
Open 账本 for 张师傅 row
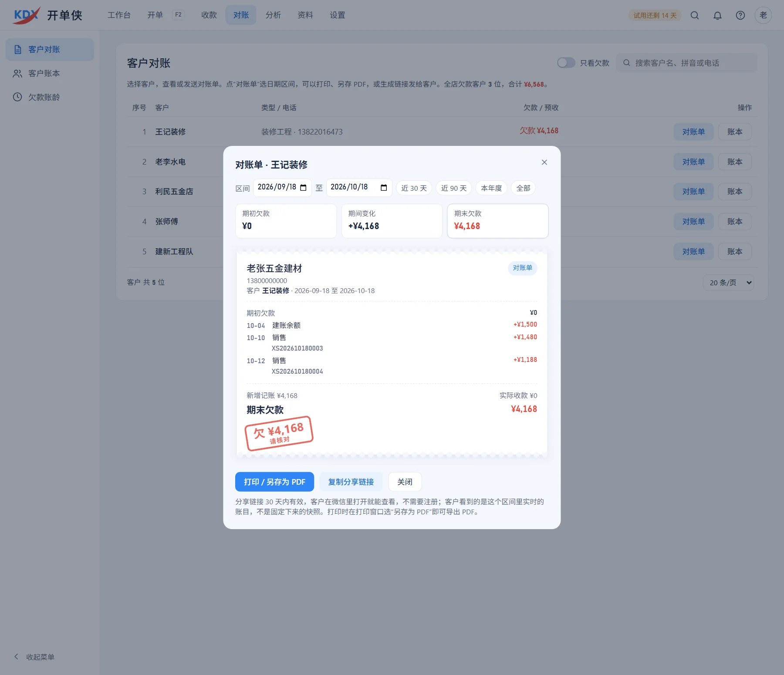click(735, 221)
